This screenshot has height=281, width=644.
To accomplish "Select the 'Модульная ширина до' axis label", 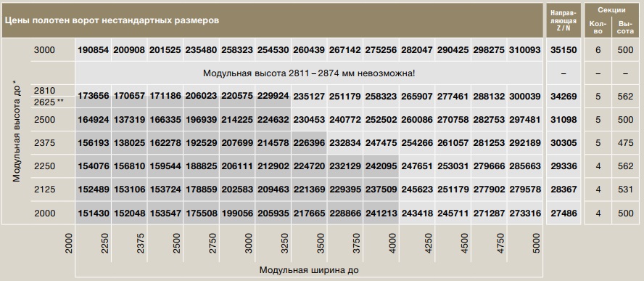I will [x=309, y=270].
